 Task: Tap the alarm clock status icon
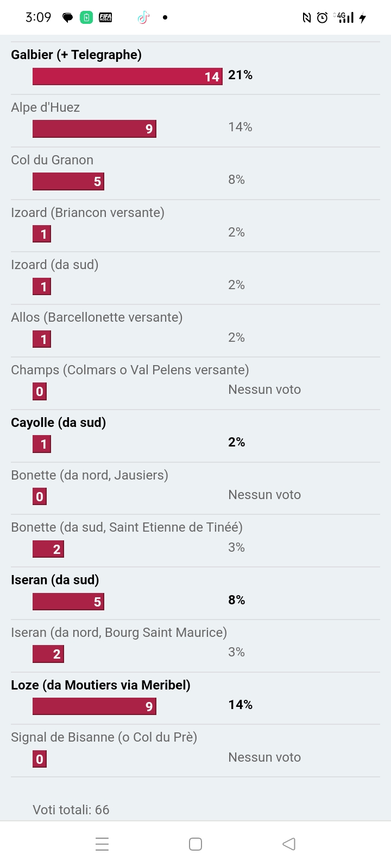(323, 18)
